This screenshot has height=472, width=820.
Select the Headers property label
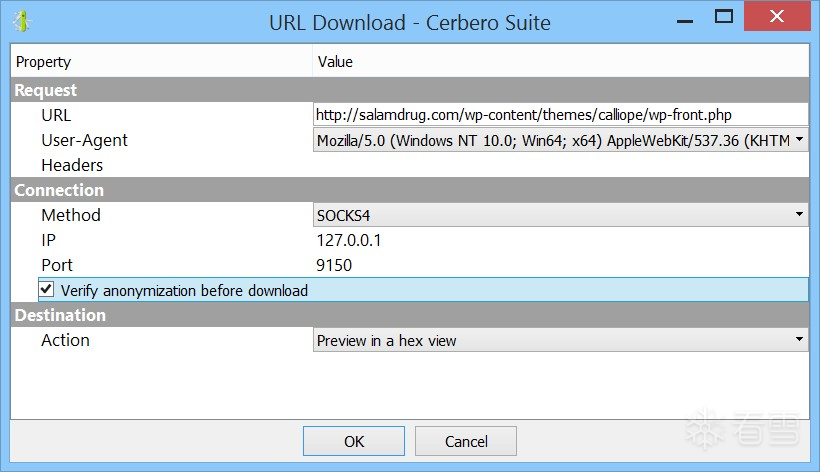(72, 165)
